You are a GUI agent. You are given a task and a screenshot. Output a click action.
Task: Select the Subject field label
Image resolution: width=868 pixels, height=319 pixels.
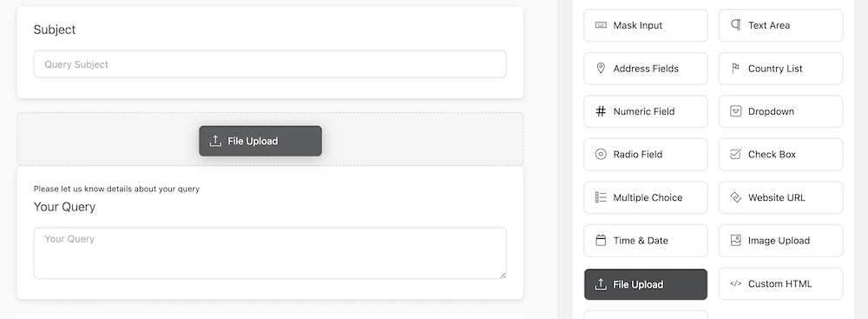pyautogui.click(x=54, y=30)
